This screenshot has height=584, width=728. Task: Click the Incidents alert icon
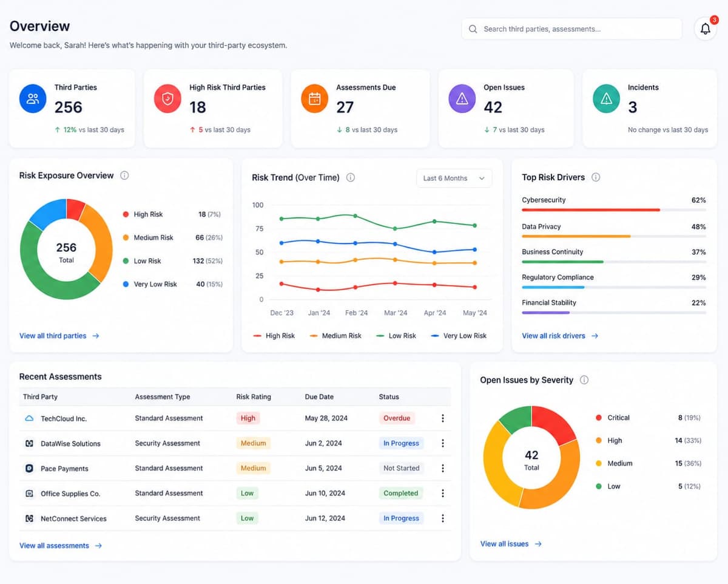607,99
